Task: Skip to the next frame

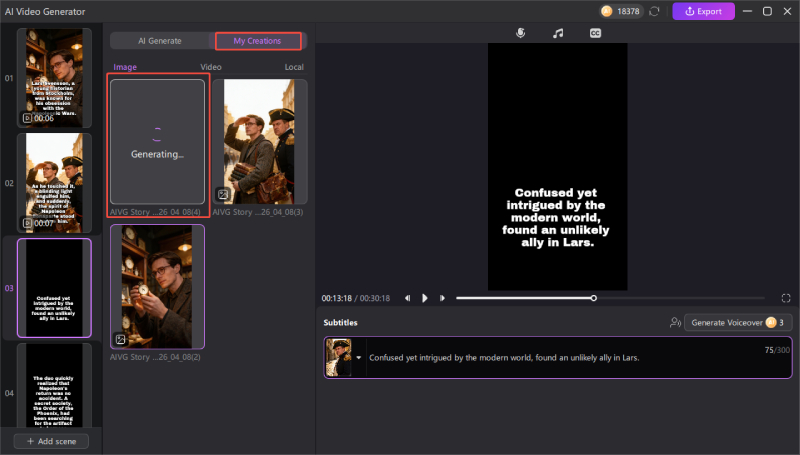Action: 441,298
